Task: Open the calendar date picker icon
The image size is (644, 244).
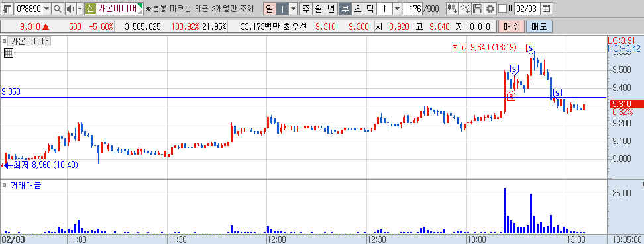Action: [545, 8]
